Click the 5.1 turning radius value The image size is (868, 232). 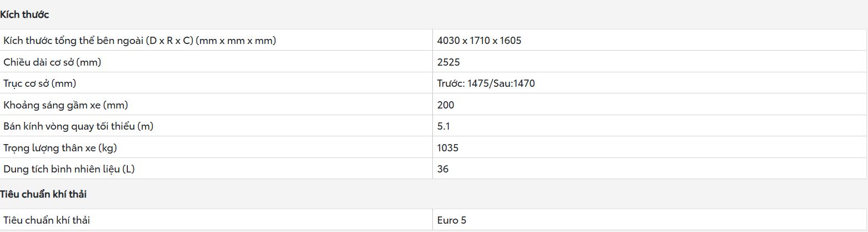point(443,126)
